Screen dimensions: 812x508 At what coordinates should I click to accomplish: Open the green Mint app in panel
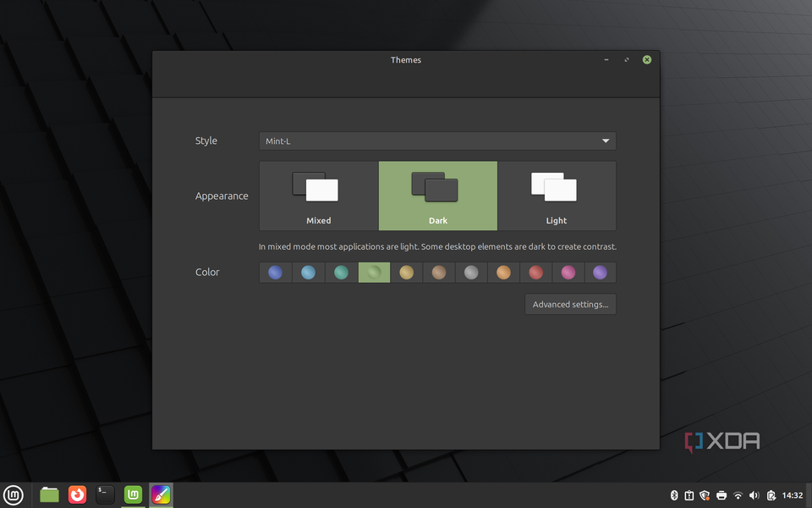point(133,495)
